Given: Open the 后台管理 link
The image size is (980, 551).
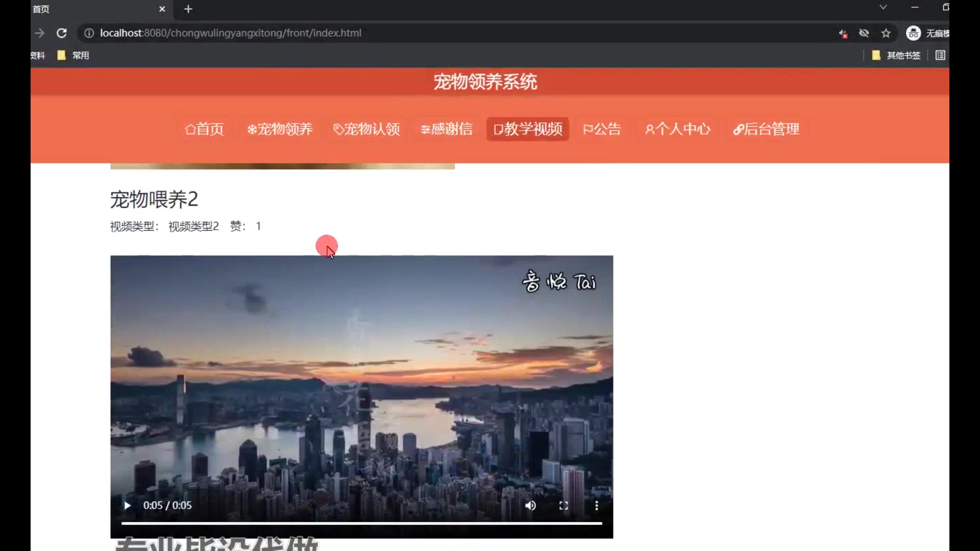Looking at the screenshot, I should pos(766,129).
